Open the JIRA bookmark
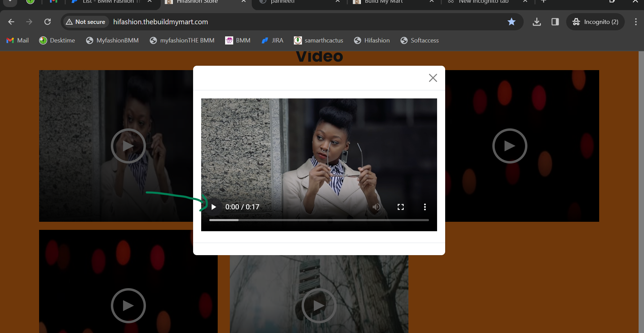Image resolution: width=644 pixels, height=333 pixels. (272, 40)
